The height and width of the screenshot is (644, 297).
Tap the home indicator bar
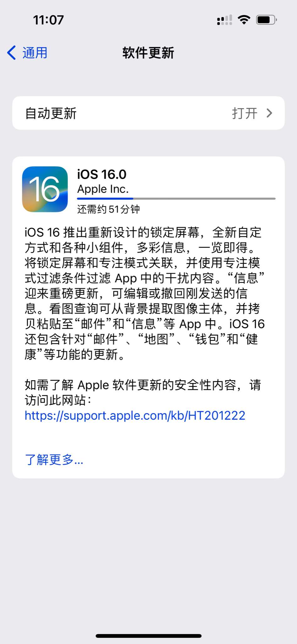148,636
